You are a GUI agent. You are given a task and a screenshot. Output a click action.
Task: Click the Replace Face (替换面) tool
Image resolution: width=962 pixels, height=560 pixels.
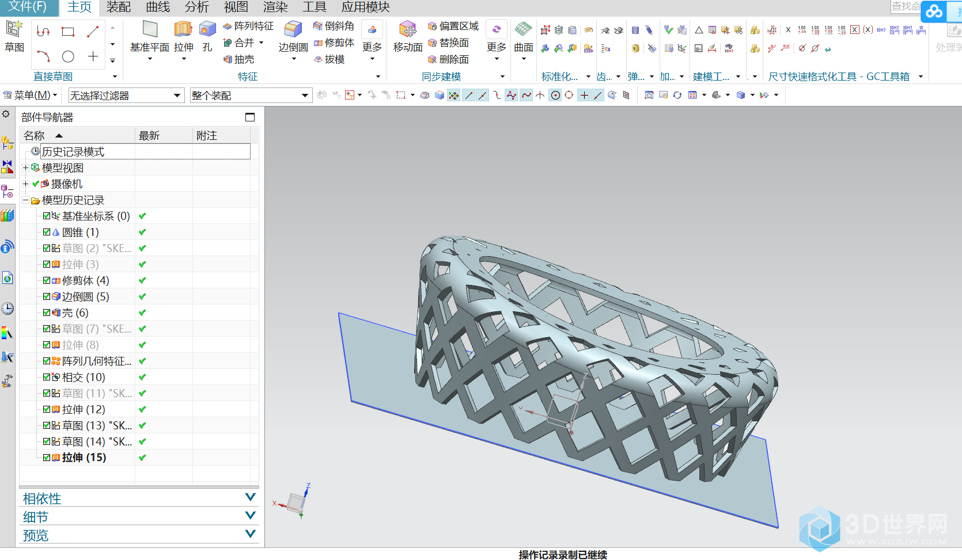coord(448,43)
